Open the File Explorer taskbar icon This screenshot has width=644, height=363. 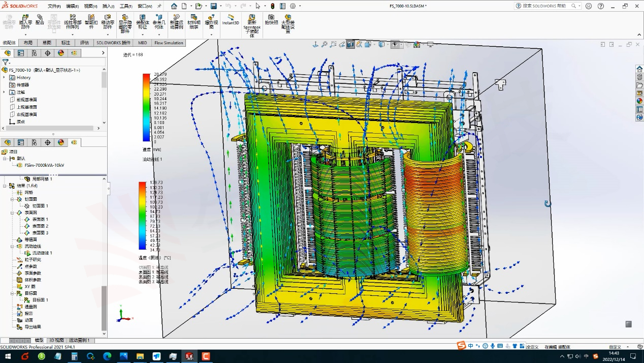tap(140, 356)
